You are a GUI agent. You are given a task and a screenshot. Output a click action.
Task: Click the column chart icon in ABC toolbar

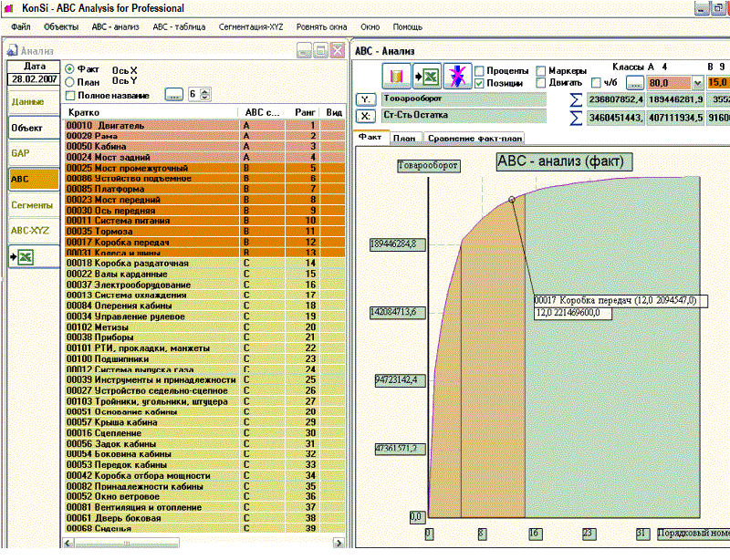(396, 76)
